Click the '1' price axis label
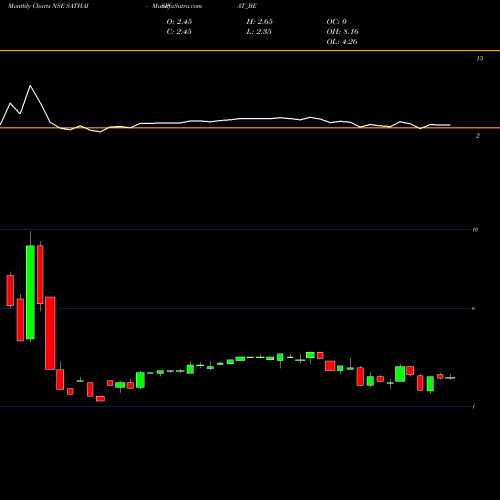Screen dimensions: 500x500 (x=474, y=407)
